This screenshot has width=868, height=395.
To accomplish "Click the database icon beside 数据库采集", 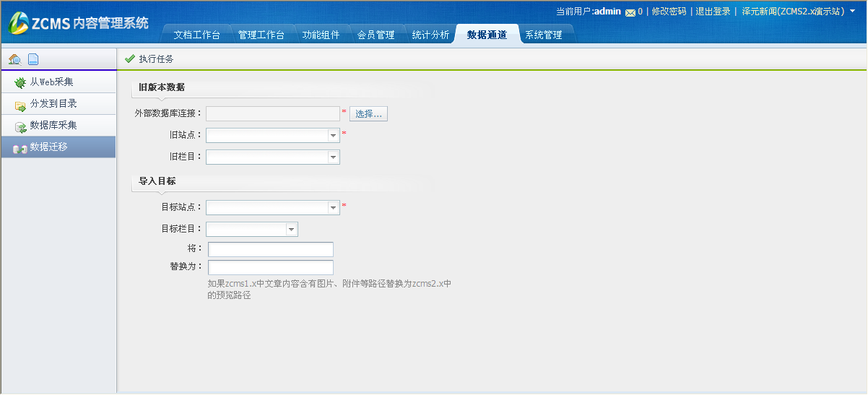I will click(x=20, y=127).
